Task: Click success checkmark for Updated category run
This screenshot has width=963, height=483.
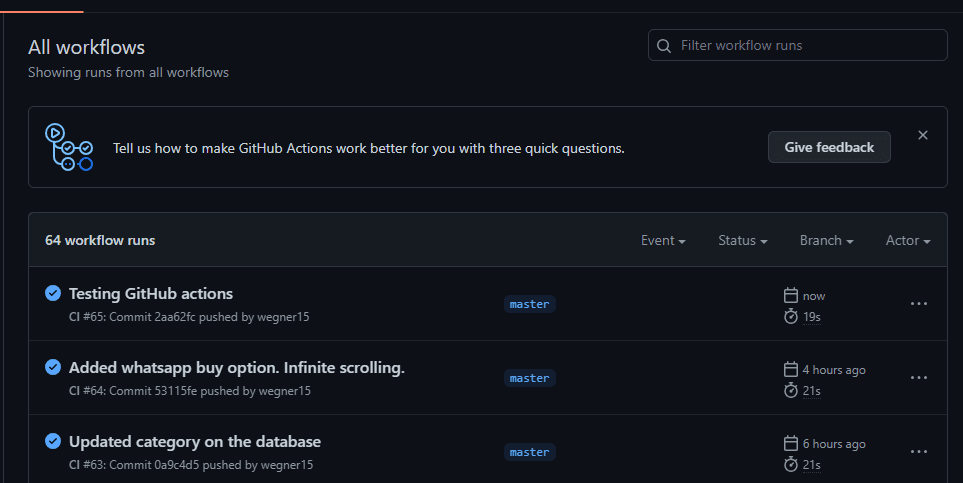Action: click(x=53, y=441)
